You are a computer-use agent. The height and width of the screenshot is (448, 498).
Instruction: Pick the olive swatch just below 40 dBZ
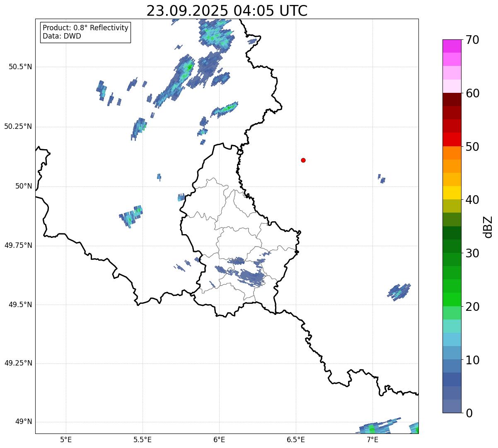pos(452,206)
